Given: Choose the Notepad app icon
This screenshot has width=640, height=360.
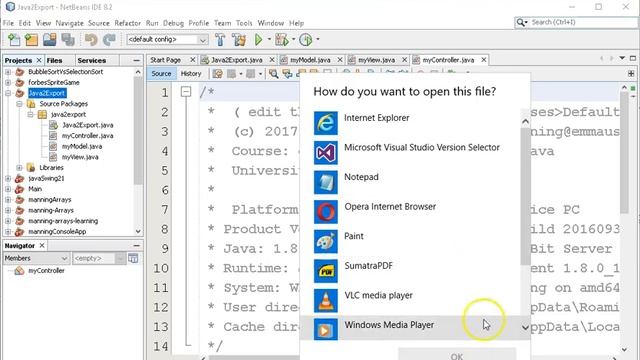Looking at the screenshot, I should tap(326, 182).
